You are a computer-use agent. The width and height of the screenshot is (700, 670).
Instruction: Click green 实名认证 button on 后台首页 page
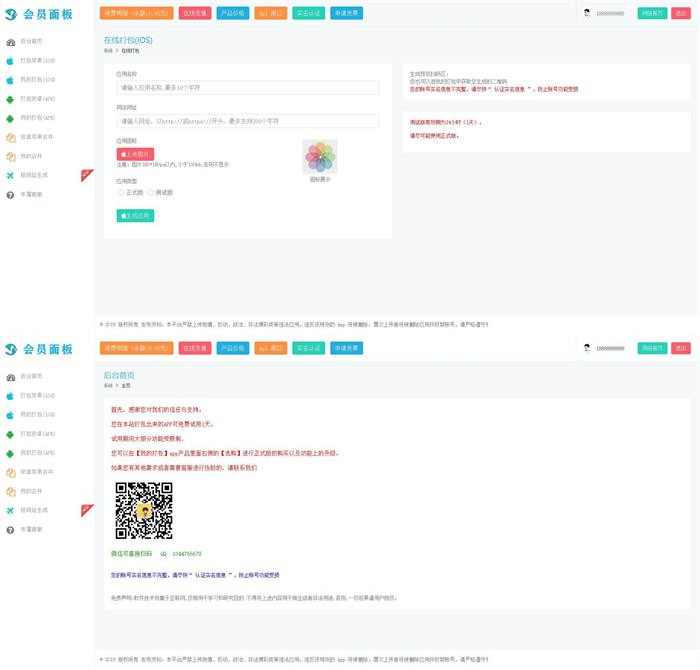coord(308,348)
